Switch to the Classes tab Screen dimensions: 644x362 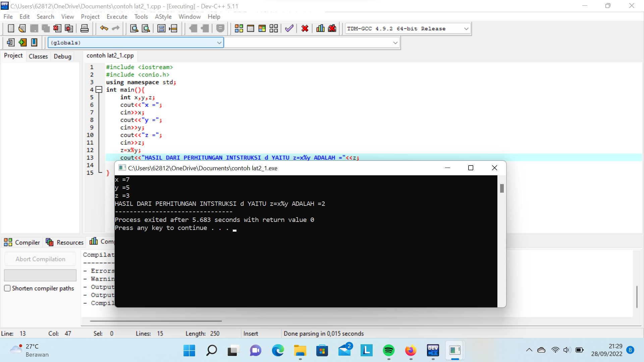click(38, 56)
